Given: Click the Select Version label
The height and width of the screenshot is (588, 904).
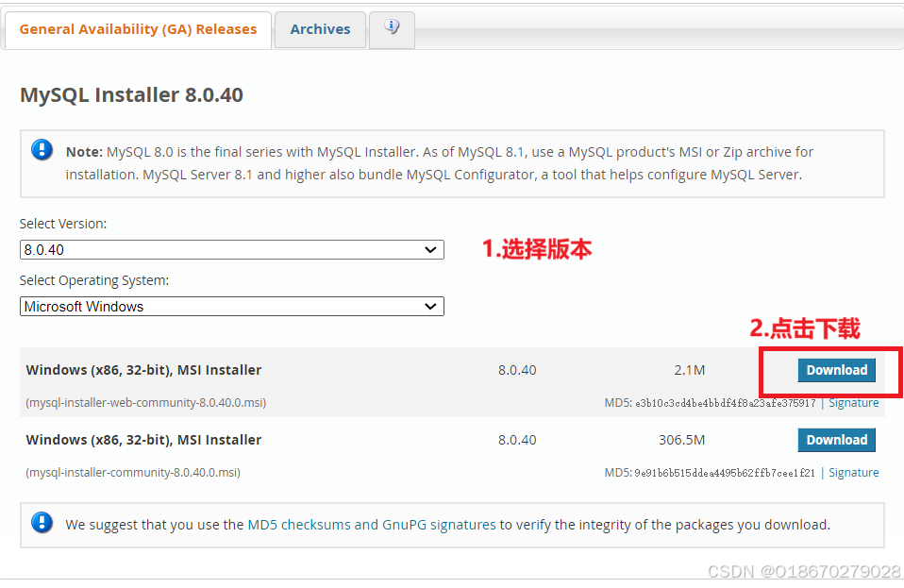Looking at the screenshot, I should (x=63, y=224).
